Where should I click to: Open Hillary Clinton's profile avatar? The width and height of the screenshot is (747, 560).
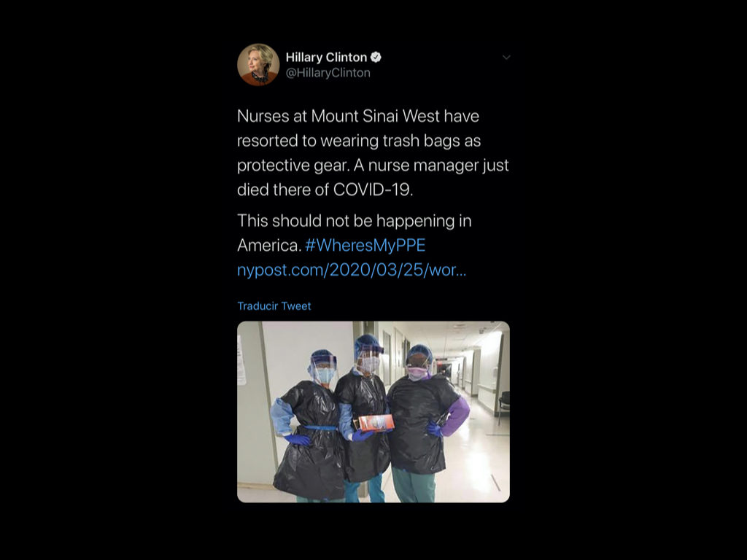(x=258, y=65)
